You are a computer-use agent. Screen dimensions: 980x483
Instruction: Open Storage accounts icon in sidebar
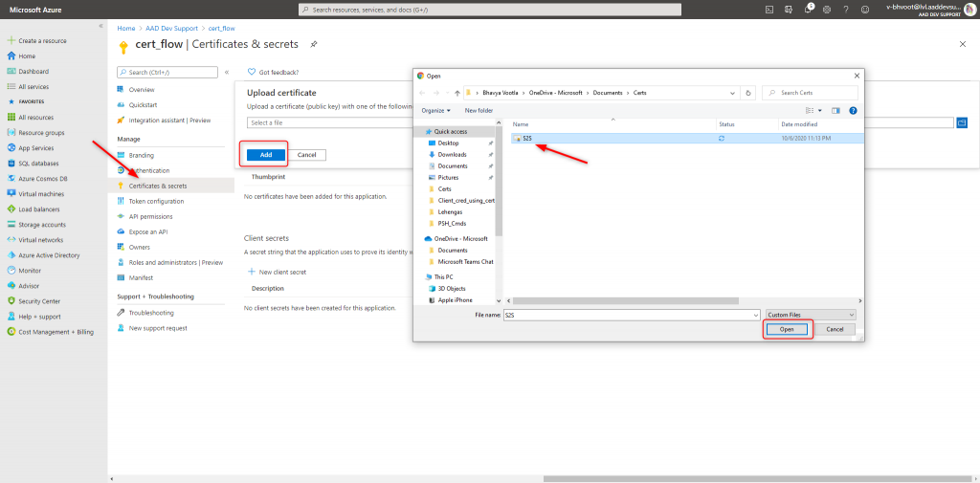point(11,225)
